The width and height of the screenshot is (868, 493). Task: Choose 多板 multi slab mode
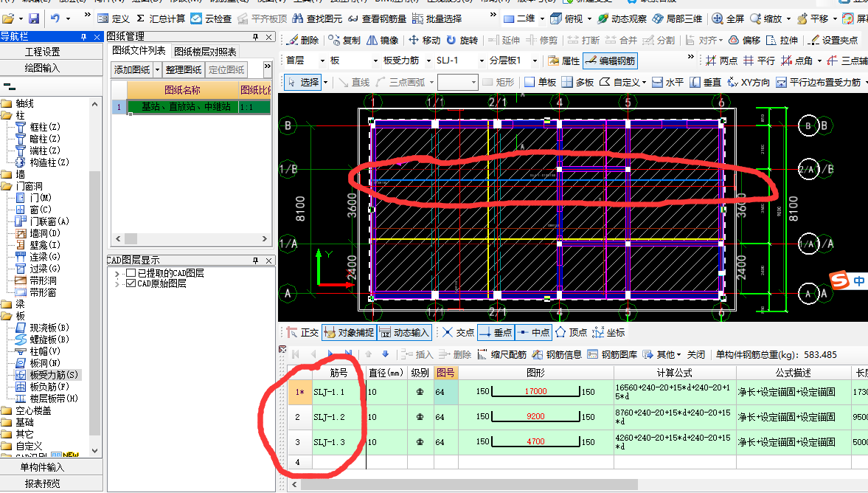[x=577, y=82]
